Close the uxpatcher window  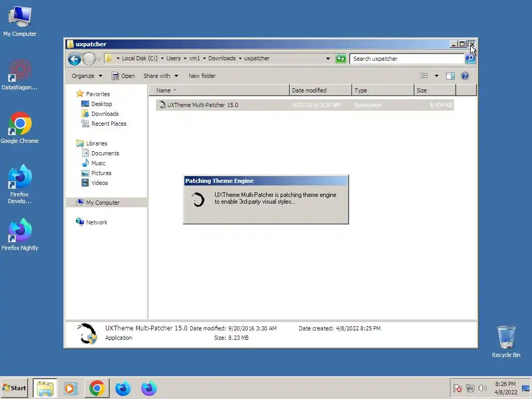click(x=472, y=44)
